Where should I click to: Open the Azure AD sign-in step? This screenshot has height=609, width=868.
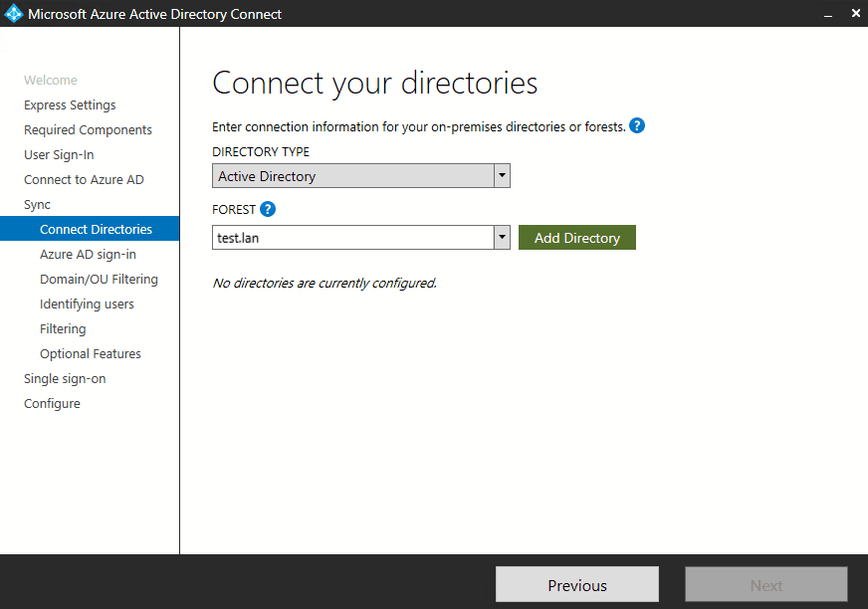(x=88, y=254)
